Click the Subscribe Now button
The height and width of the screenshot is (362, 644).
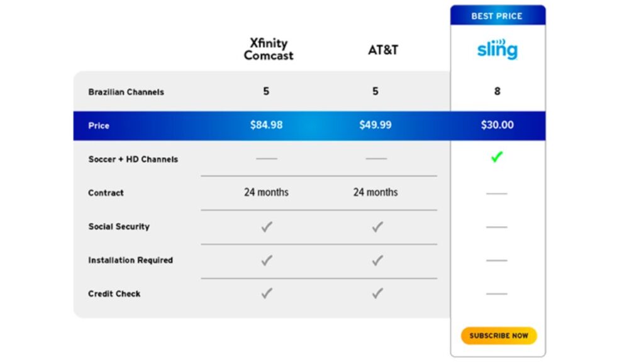pos(499,336)
